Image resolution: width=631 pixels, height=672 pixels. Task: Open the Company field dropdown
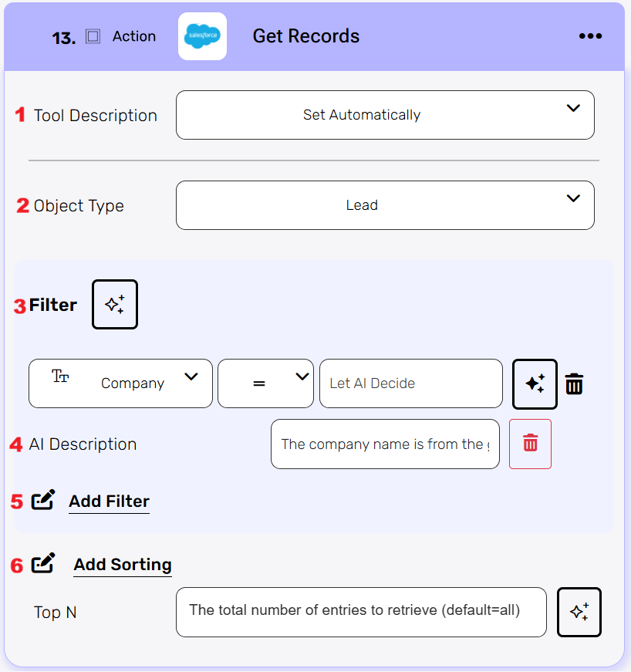[x=120, y=383]
